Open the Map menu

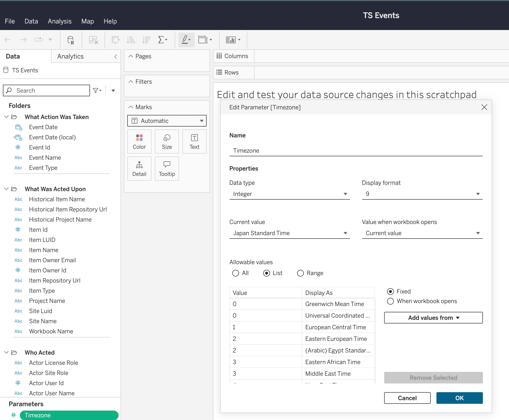[88, 21]
